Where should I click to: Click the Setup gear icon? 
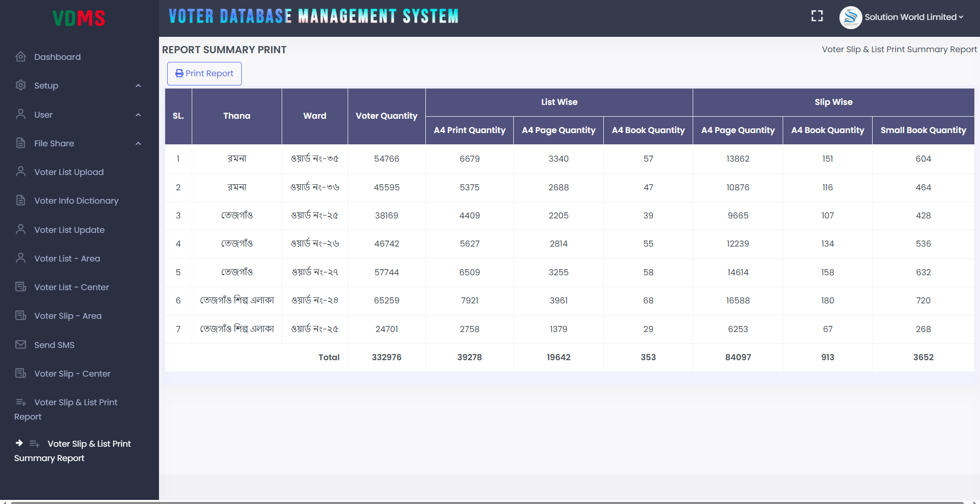(20, 85)
